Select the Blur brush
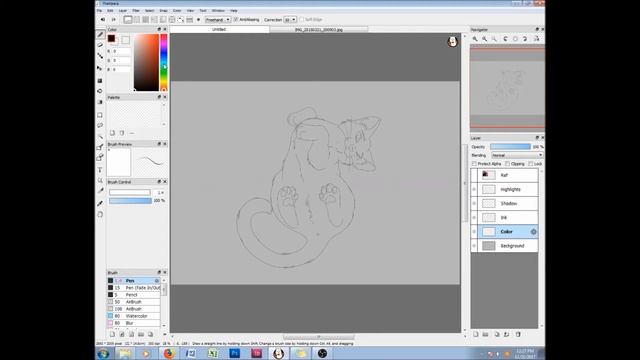This screenshot has height=360, width=640. pyautogui.click(x=133, y=323)
